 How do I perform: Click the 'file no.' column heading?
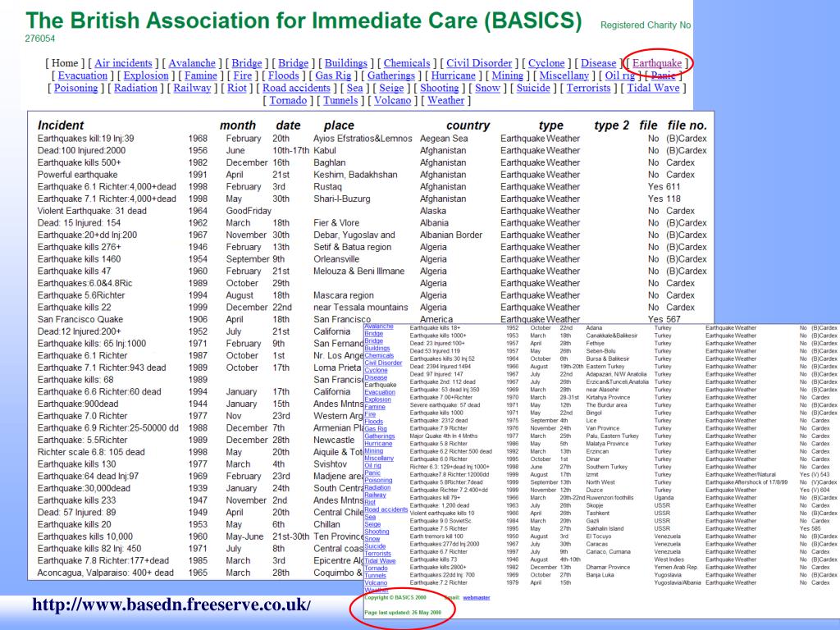[687, 126]
